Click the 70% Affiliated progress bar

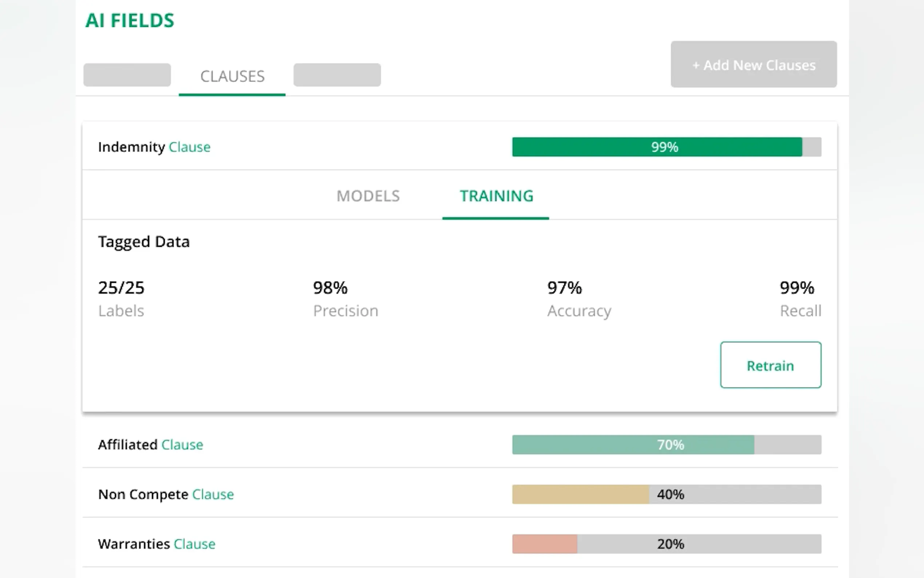pos(666,445)
